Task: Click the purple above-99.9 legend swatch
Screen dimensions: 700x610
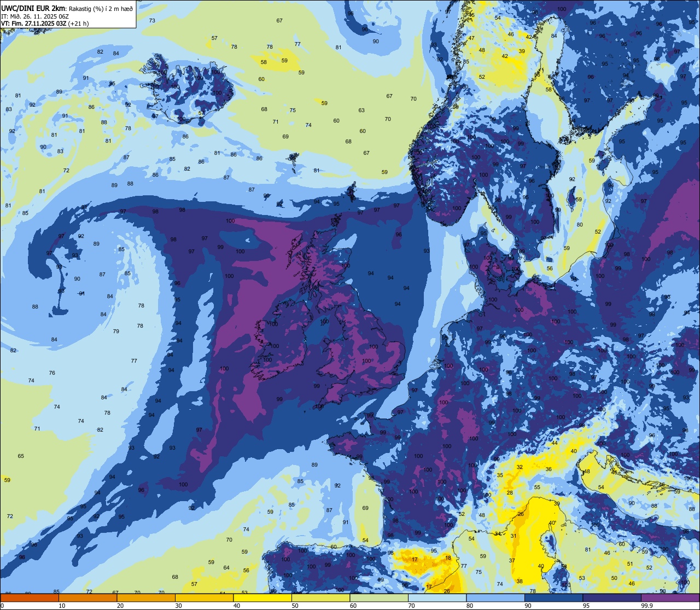Action: point(670,597)
